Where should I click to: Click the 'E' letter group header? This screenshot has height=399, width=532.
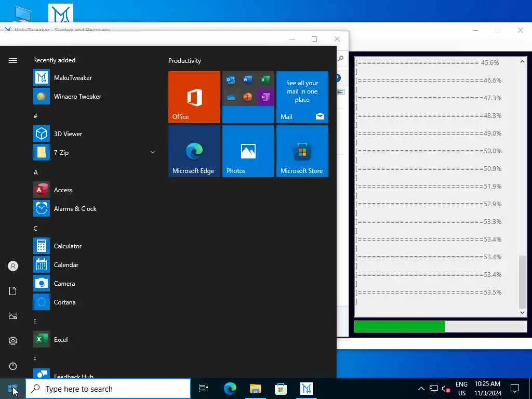(35, 322)
